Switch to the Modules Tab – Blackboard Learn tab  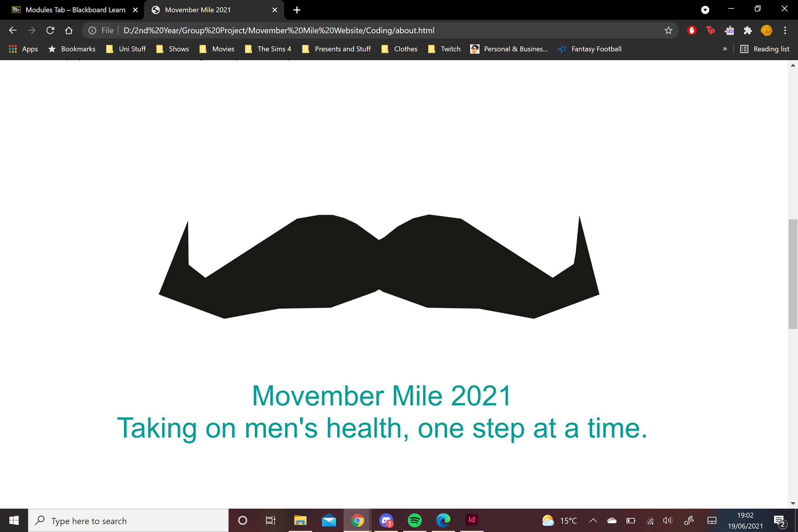[75, 10]
